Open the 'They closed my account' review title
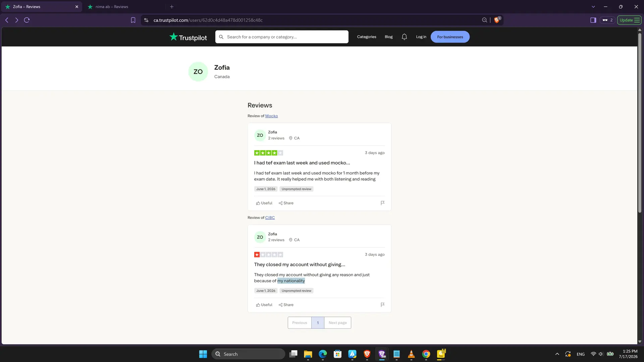The width and height of the screenshot is (644, 362). [x=300, y=264]
